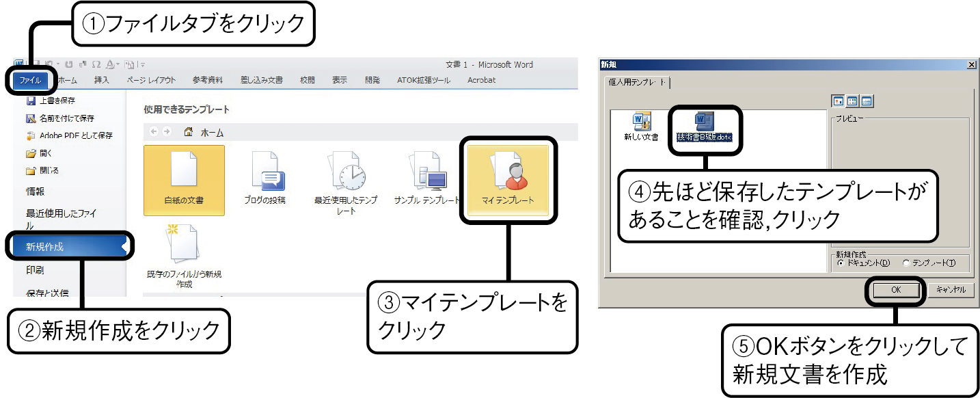
Task: Click the マイ テンプレート icon
Action: click(x=509, y=180)
